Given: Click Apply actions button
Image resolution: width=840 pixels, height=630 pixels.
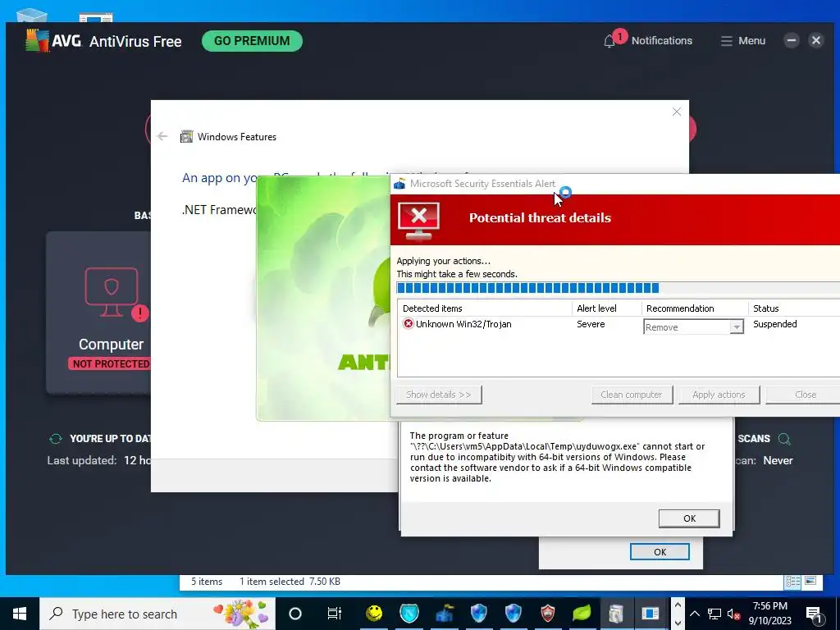Looking at the screenshot, I should point(719,395).
